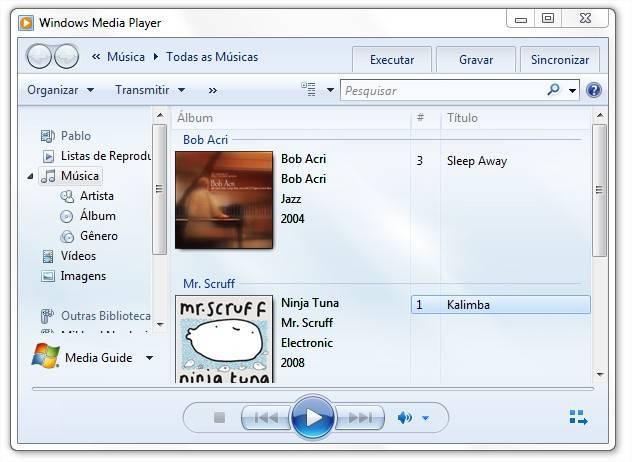Click the song list scrollbar thumb

(599, 190)
